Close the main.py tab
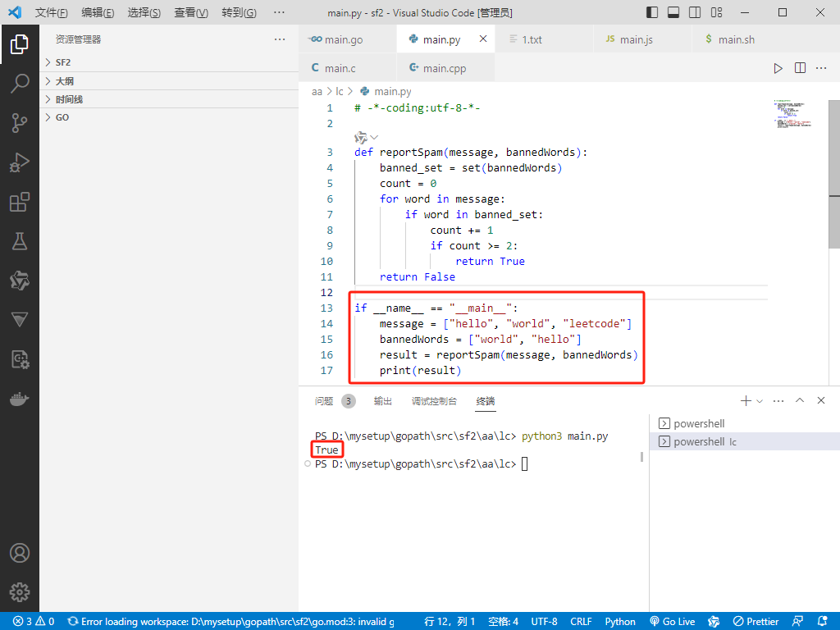The image size is (840, 630). point(483,39)
